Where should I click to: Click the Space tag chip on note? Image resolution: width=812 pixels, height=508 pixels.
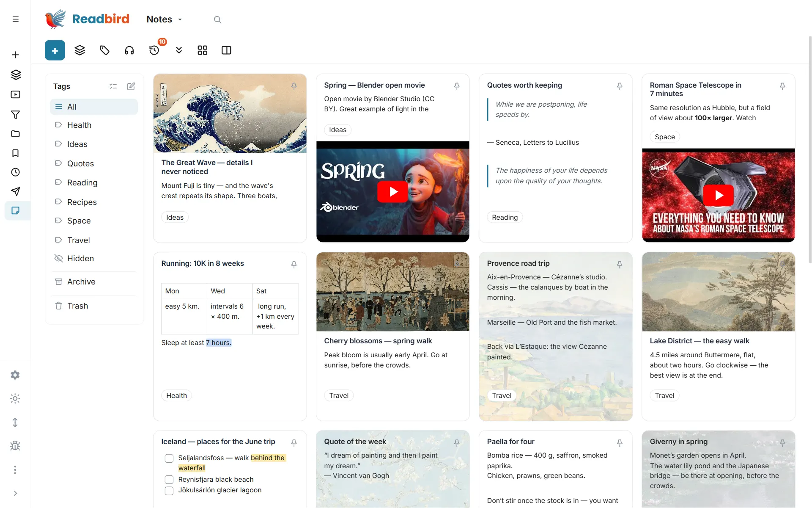[x=665, y=137]
